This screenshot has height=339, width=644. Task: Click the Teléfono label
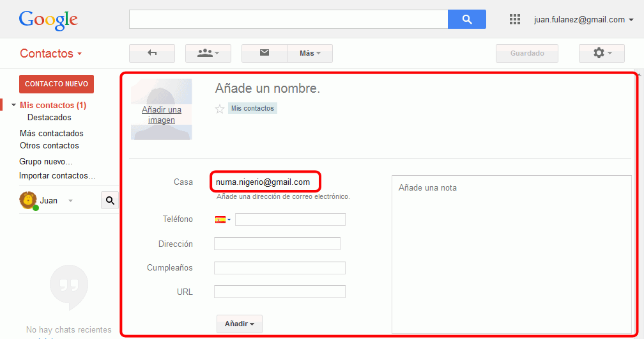(178, 219)
